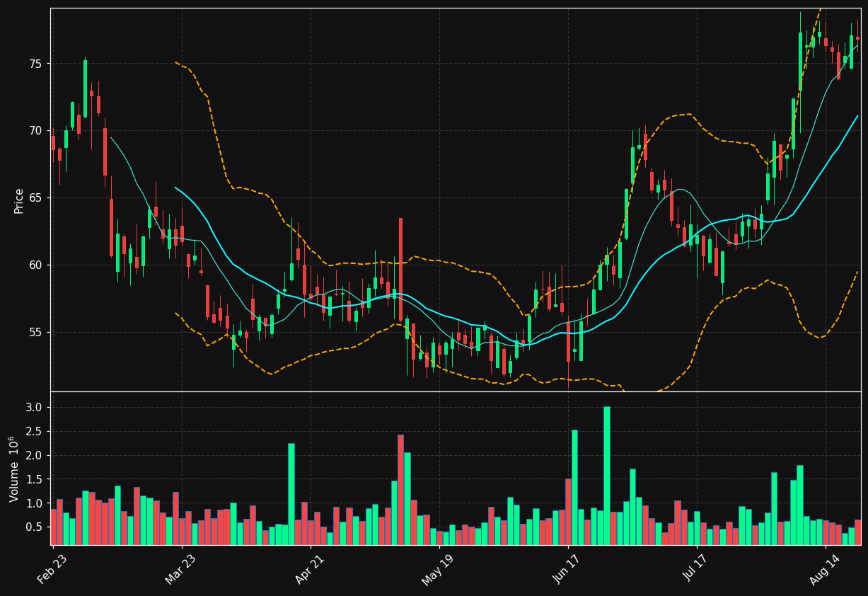Click the 0.5 volume axis tick label
Screen dimensions: 868x596
[x=35, y=527]
